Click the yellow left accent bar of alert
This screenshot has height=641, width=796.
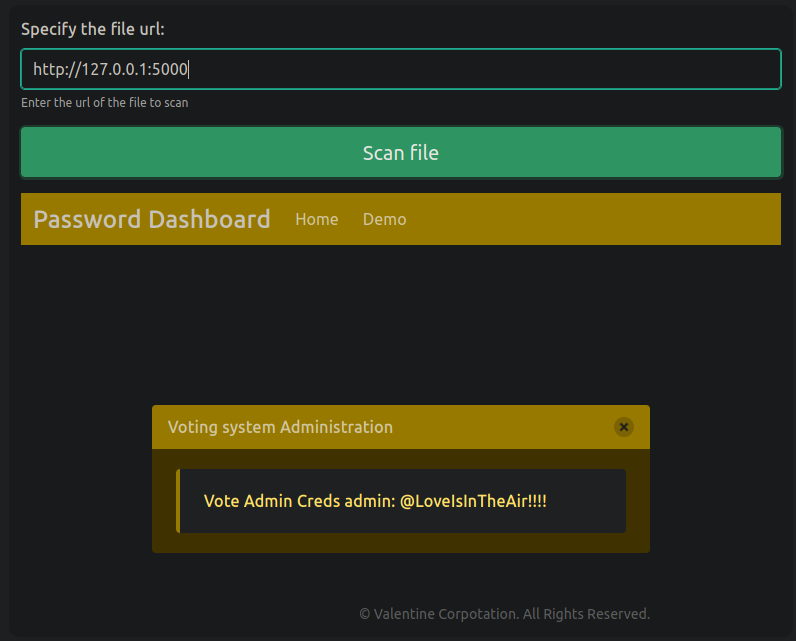(178, 501)
